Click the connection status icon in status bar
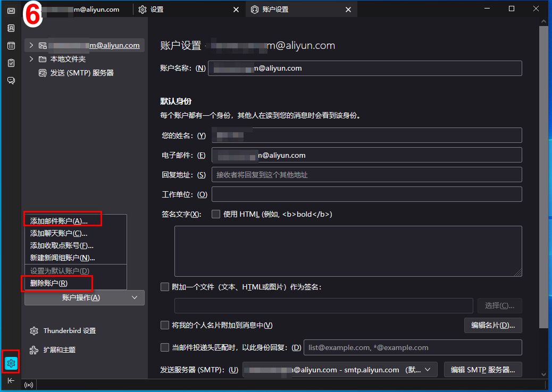 [29, 385]
